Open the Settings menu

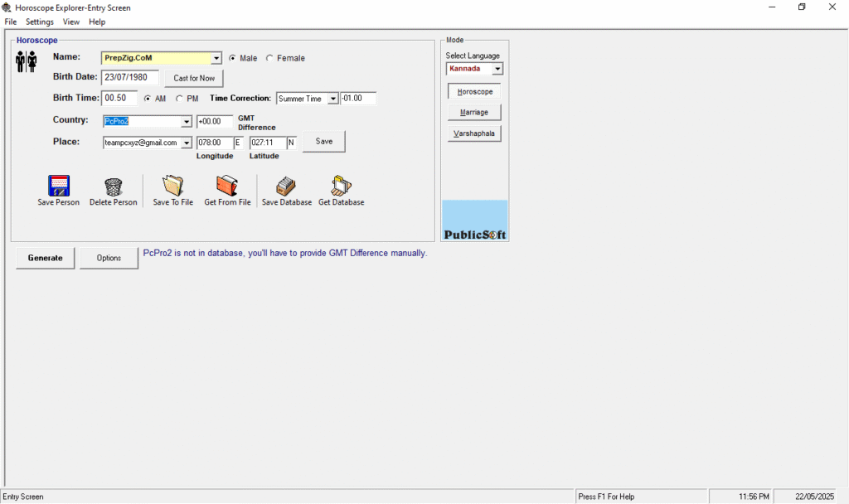[39, 22]
